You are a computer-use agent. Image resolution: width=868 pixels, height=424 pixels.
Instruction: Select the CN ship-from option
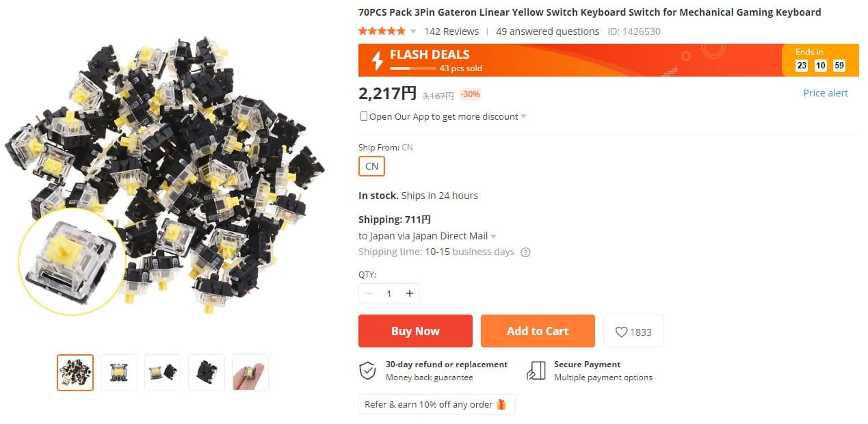click(x=371, y=166)
